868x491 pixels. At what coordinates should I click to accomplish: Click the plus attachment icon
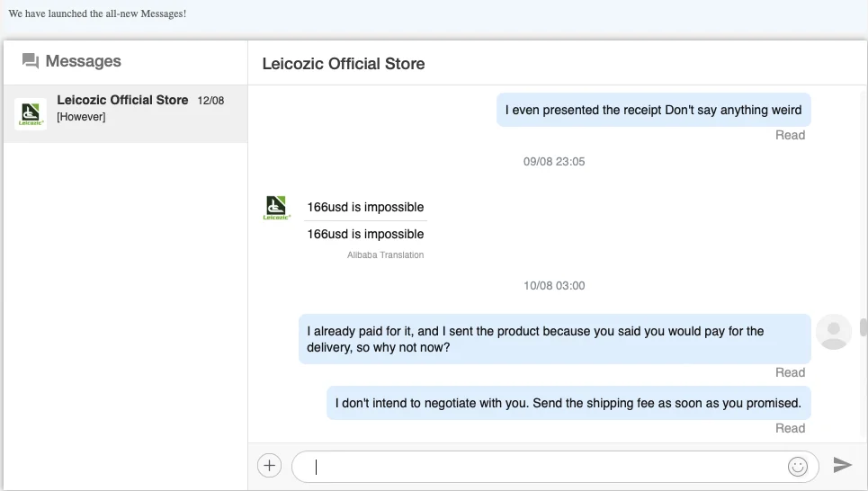pos(269,465)
